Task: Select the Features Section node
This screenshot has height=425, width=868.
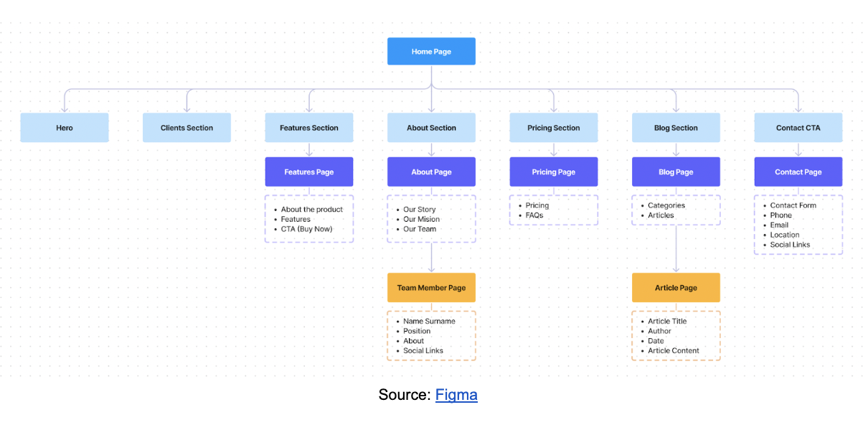Action: pyautogui.click(x=309, y=128)
